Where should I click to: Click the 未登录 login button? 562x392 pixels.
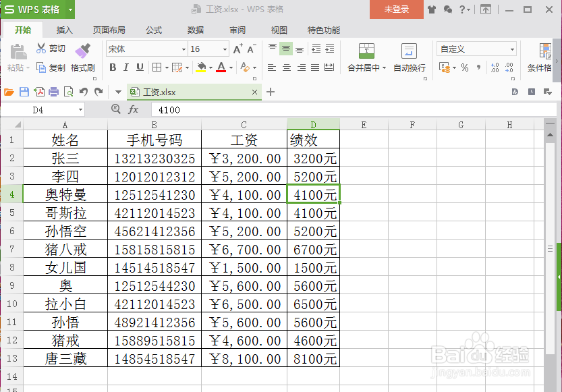pyautogui.click(x=395, y=10)
